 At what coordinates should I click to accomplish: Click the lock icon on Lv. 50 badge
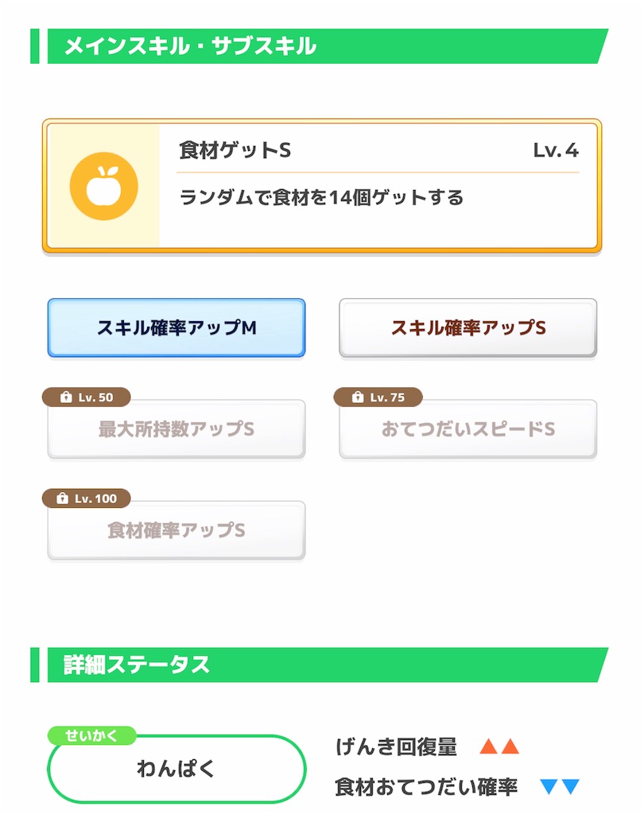coord(64,397)
